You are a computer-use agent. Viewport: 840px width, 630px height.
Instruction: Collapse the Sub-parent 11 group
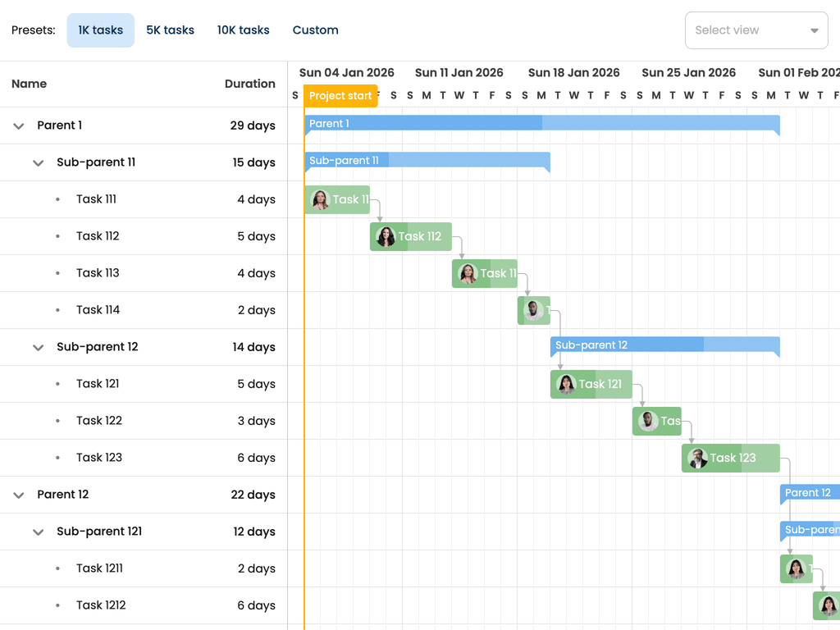(38, 162)
